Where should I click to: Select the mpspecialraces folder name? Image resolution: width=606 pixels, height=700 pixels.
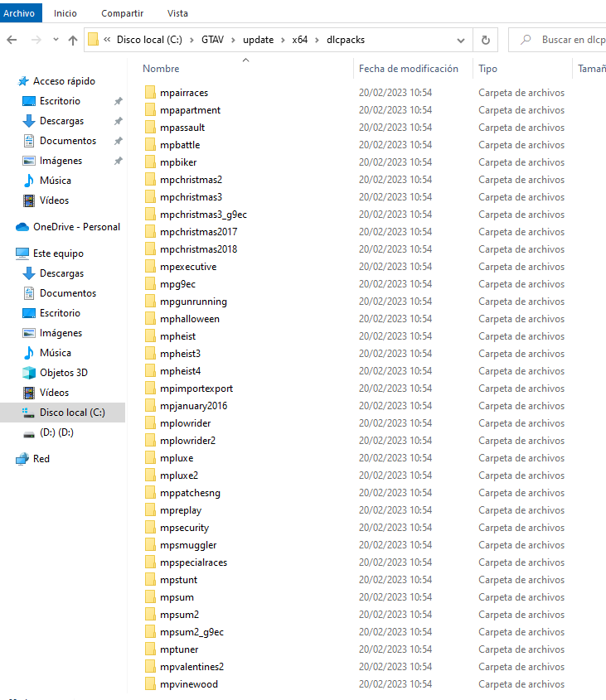coord(193,562)
